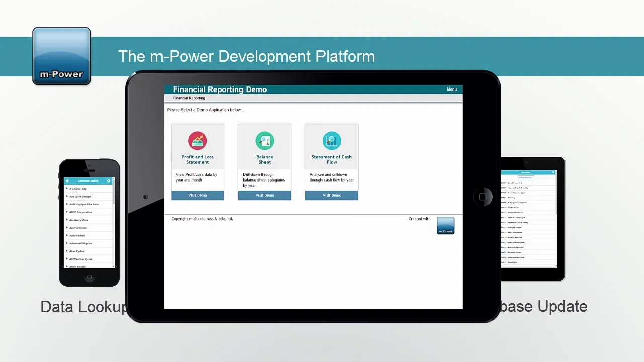Screen dimensions: 644x362
Task: Expand AAM-Equipto Bike Sales row
Action: 88,204
